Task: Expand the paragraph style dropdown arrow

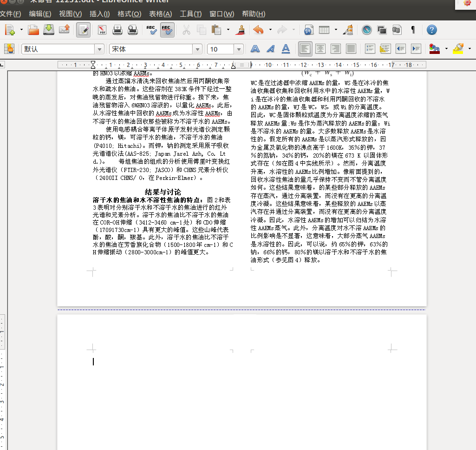Action: click(x=99, y=49)
